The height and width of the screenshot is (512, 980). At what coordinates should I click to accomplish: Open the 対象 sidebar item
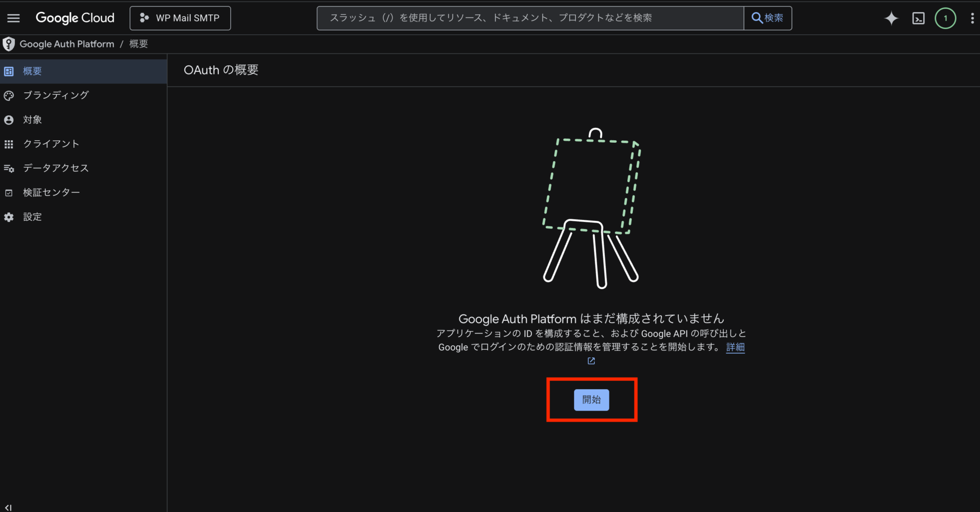(x=32, y=120)
